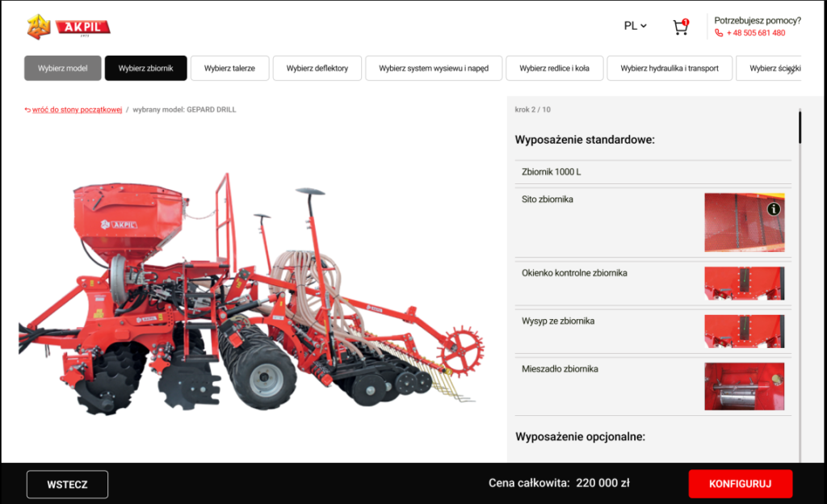Select the Wybierz model tab

click(x=62, y=69)
